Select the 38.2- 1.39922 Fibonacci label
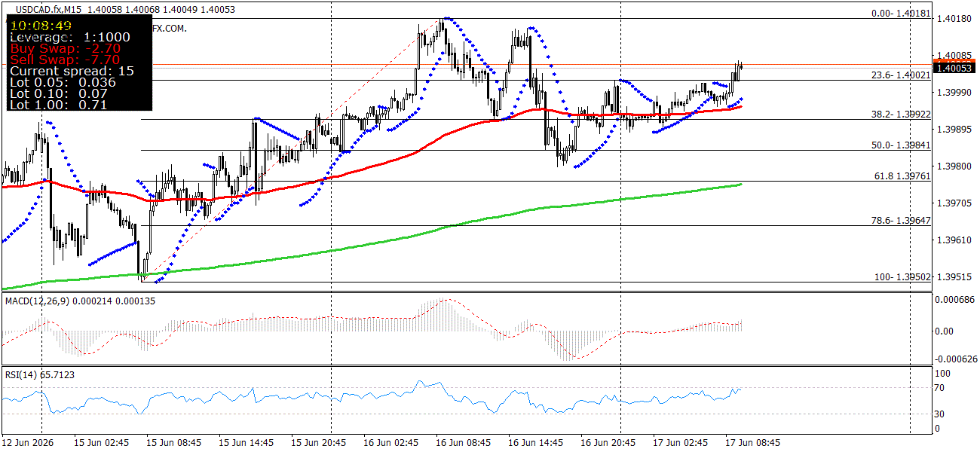The image size is (980, 452). (900, 115)
